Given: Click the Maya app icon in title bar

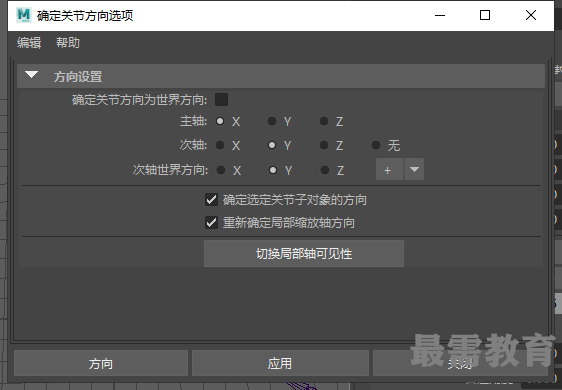Looking at the screenshot, I should [24, 15].
